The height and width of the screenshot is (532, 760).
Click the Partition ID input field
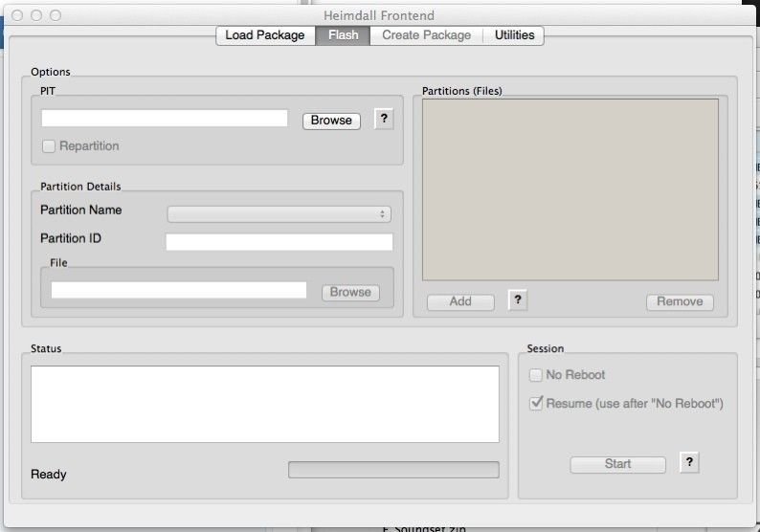click(279, 242)
